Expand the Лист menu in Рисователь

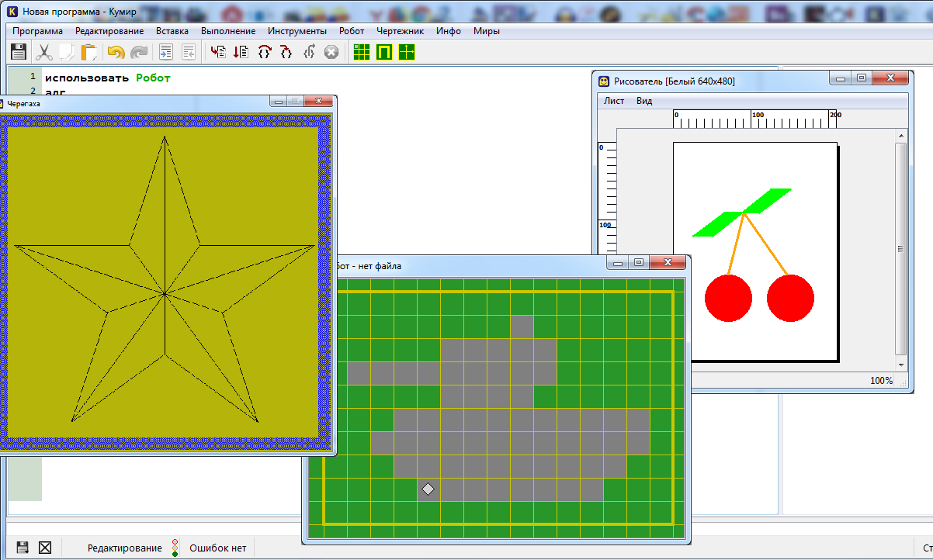(614, 101)
